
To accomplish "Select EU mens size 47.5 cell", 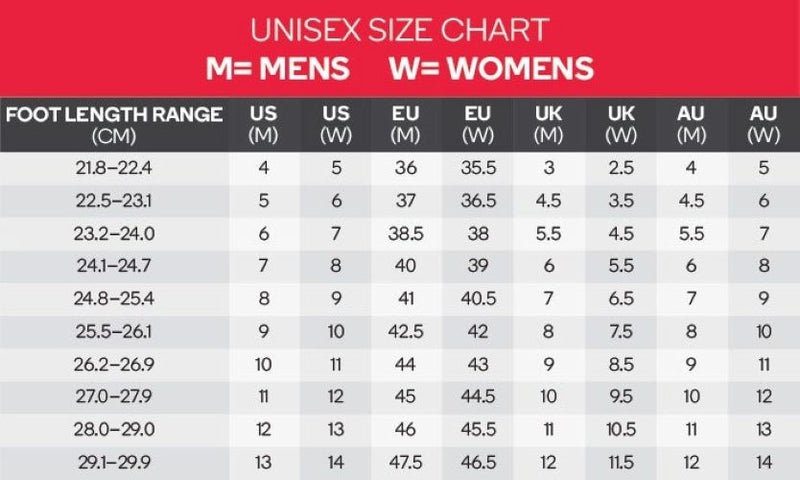I will [x=407, y=461].
